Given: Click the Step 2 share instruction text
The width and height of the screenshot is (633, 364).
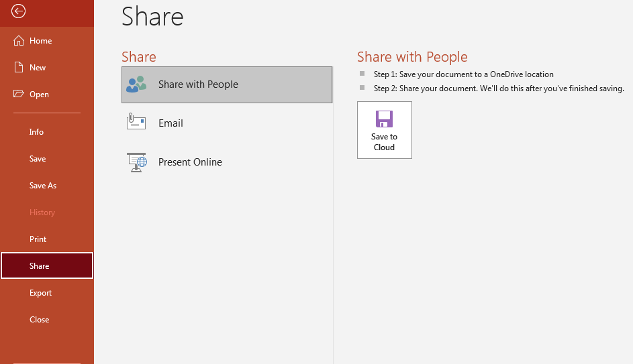Looking at the screenshot, I should (x=499, y=88).
